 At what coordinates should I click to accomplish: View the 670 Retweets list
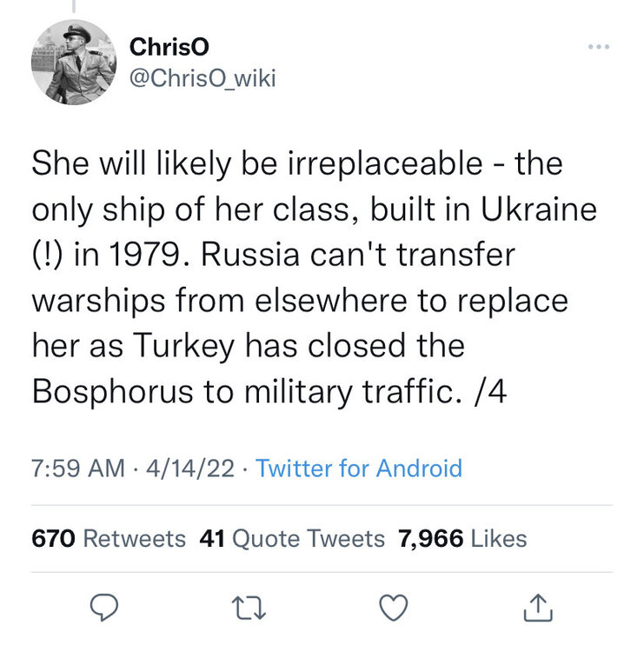point(109,538)
